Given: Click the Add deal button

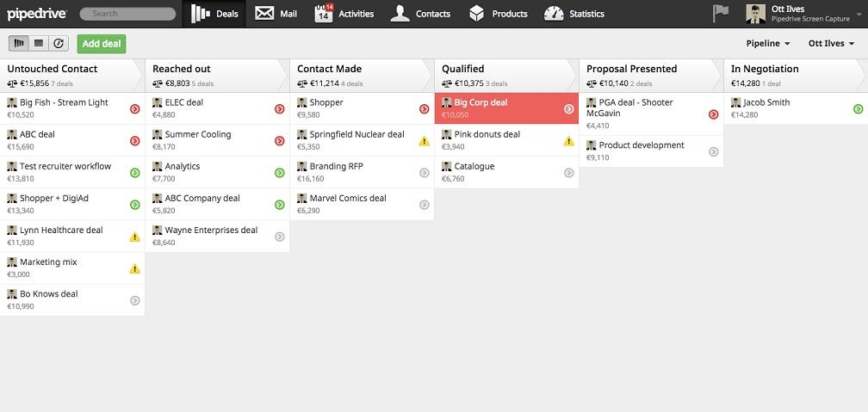Looking at the screenshot, I should point(102,44).
